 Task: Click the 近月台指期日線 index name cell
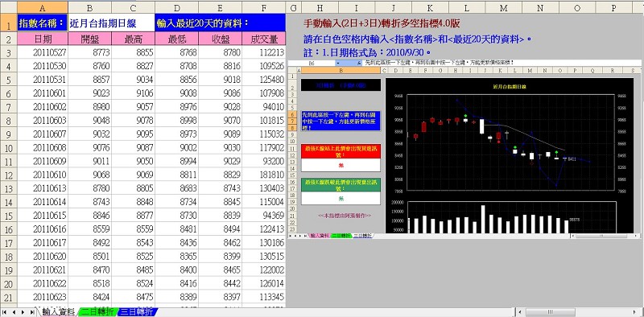(111, 23)
